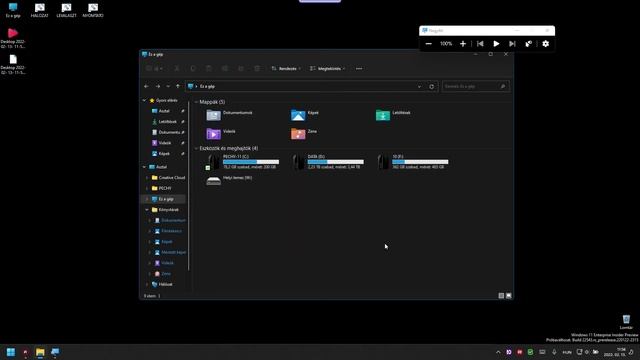Collapse Eszközök és meghajtók (4) group
Viewport: 640px width, 360px height.
[196, 149]
